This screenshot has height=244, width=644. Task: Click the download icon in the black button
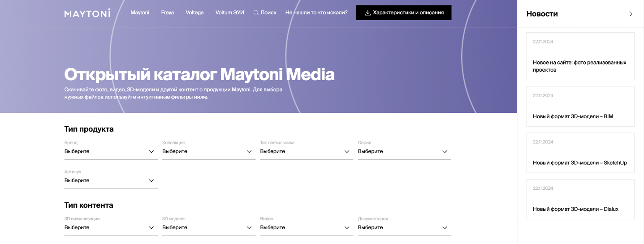coord(367,13)
